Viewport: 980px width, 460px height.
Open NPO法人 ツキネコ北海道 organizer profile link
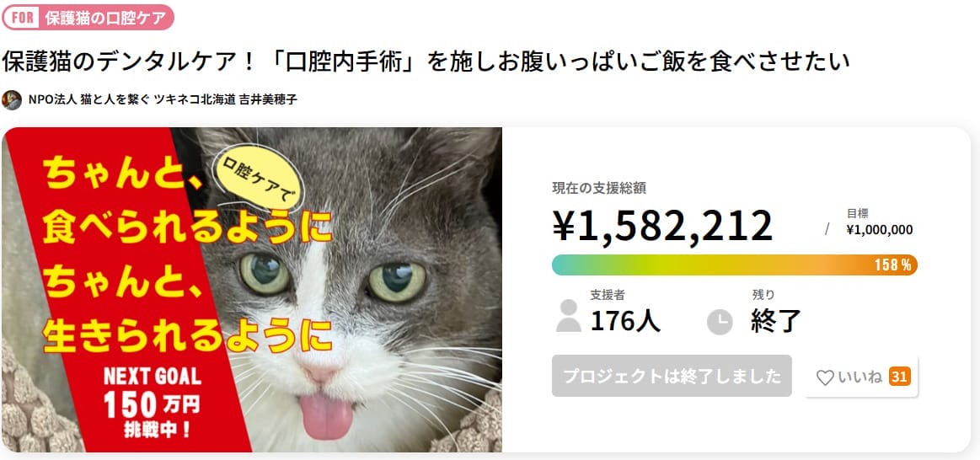pos(163,99)
